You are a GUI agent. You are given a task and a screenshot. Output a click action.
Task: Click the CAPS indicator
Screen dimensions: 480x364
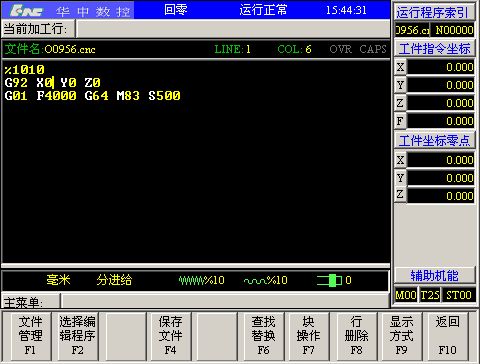click(x=373, y=49)
